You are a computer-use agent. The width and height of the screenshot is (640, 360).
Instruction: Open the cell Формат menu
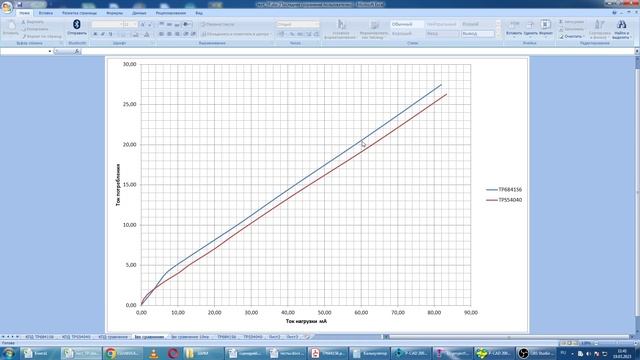(x=546, y=28)
